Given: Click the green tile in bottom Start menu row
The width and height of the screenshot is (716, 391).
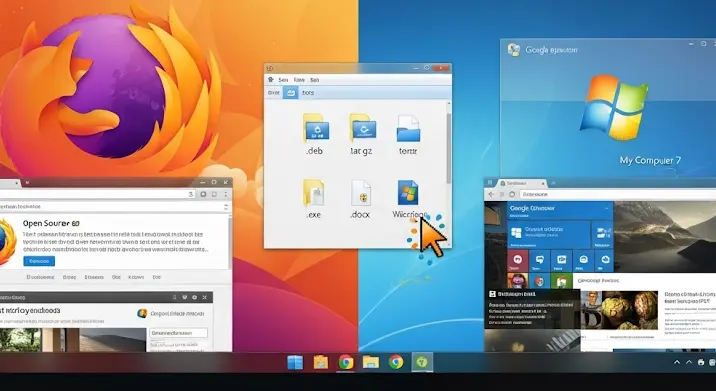Looking at the screenshot, I should tap(561, 280).
